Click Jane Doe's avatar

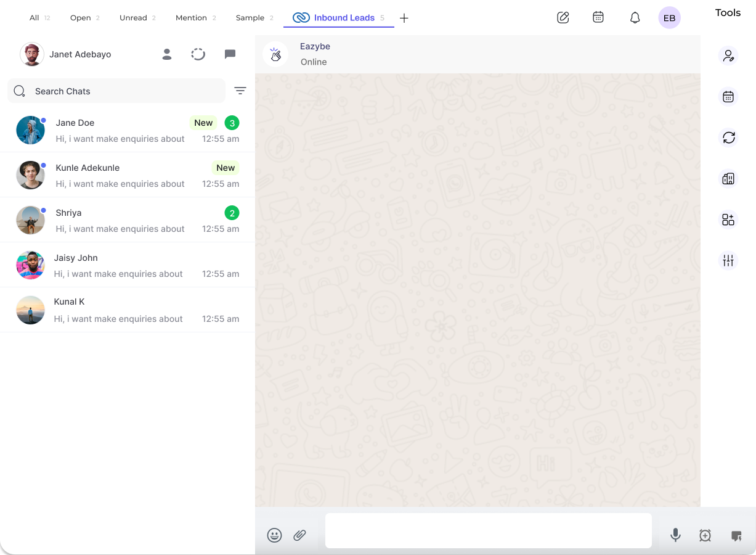30,130
